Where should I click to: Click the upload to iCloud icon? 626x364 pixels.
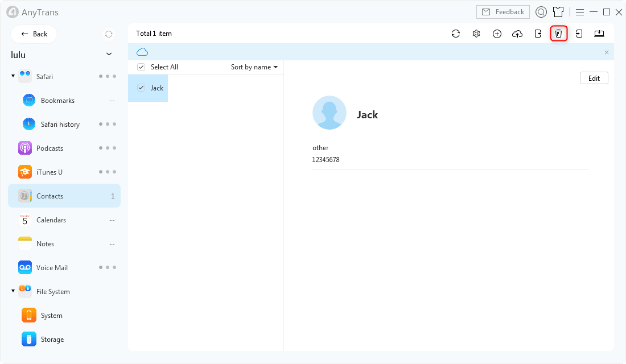click(517, 34)
